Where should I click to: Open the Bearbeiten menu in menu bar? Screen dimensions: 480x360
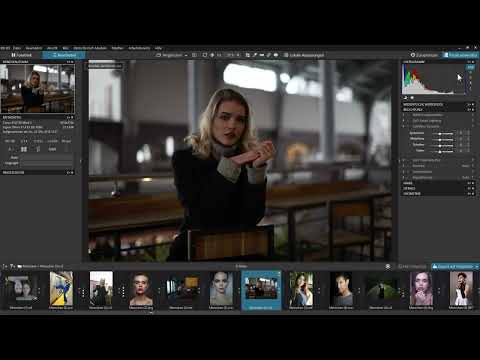tap(34, 48)
